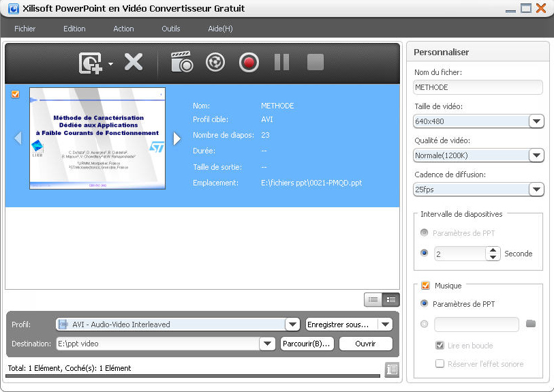
Task: Click the Nombre de diapos value 23
Action: (265, 135)
